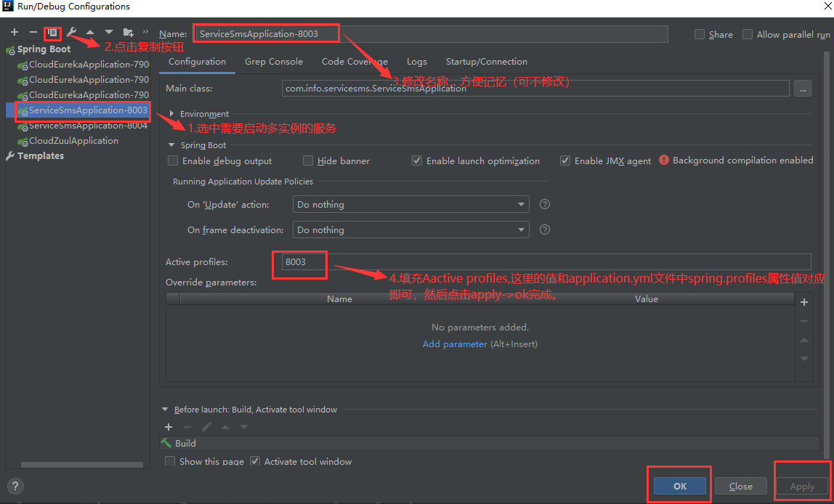Click Name column header in parameters table
Viewport: 834px width, 504px height.
(x=339, y=298)
